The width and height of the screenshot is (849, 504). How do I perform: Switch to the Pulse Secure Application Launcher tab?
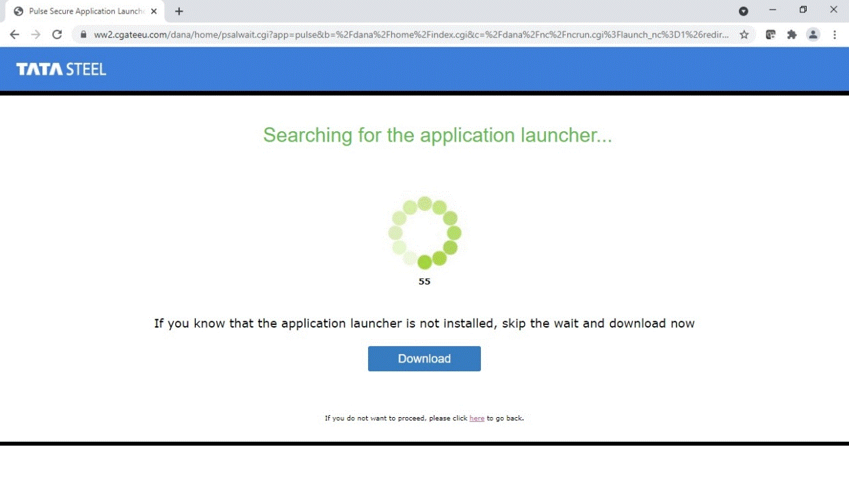pos(86,12)
